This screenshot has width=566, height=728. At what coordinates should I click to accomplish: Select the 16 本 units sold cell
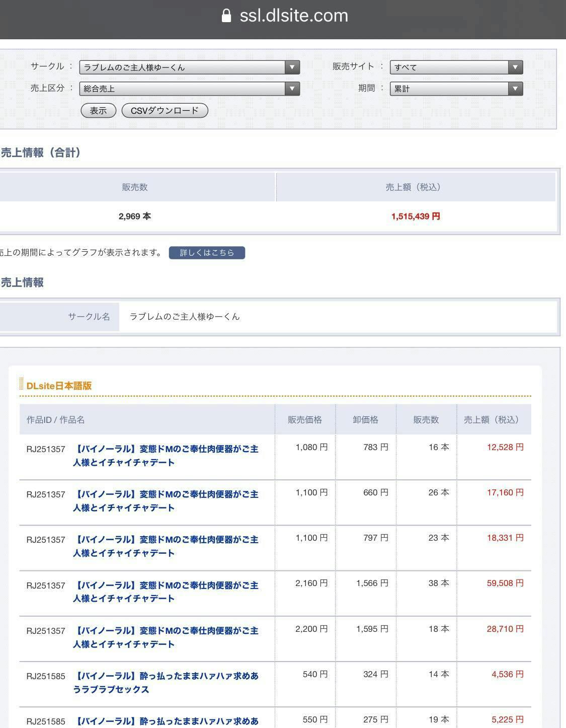click(x=439, y=447)
